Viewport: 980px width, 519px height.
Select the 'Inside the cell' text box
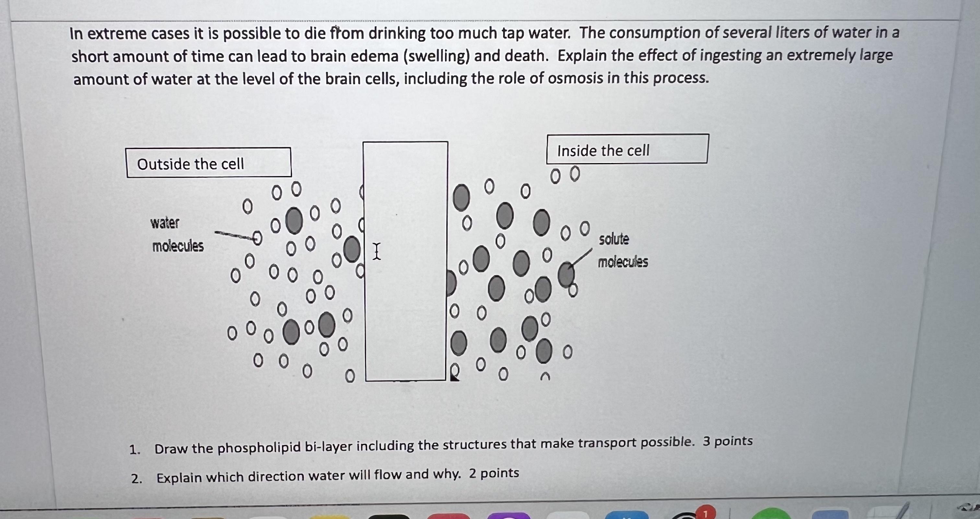(x=627, y=149)
